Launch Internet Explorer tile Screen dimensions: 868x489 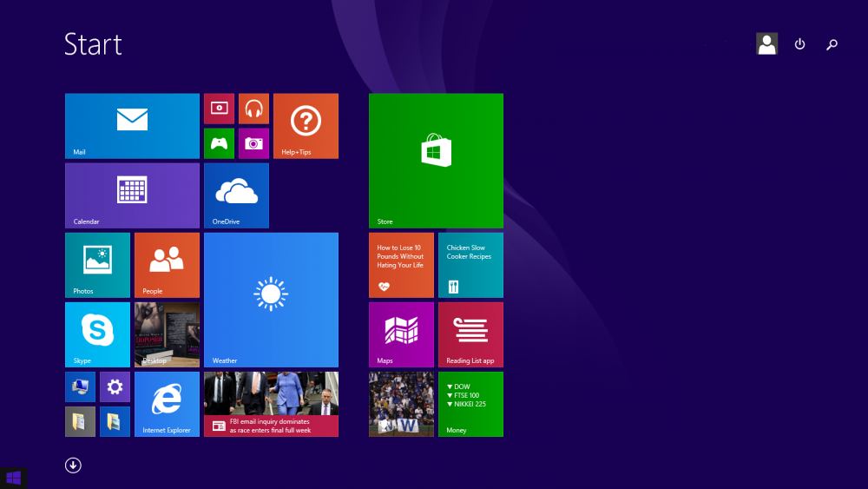[167, 404]
